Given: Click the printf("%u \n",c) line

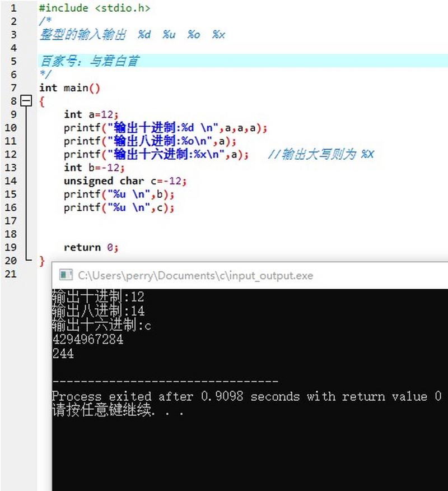Looking at the screenshot, I should (119, 207).
